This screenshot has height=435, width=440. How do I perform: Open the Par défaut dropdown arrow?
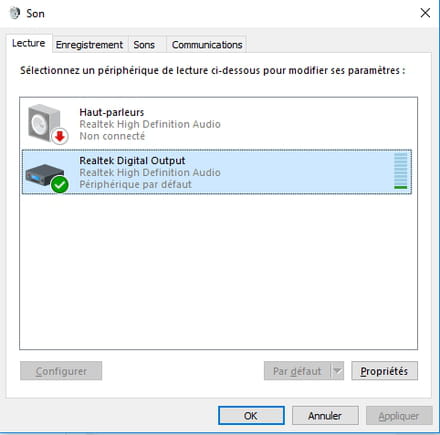click(x=337, y=371)
